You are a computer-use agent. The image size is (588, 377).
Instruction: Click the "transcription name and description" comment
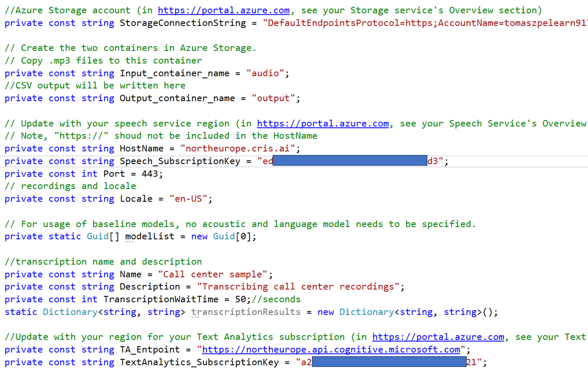pos(103,262)
